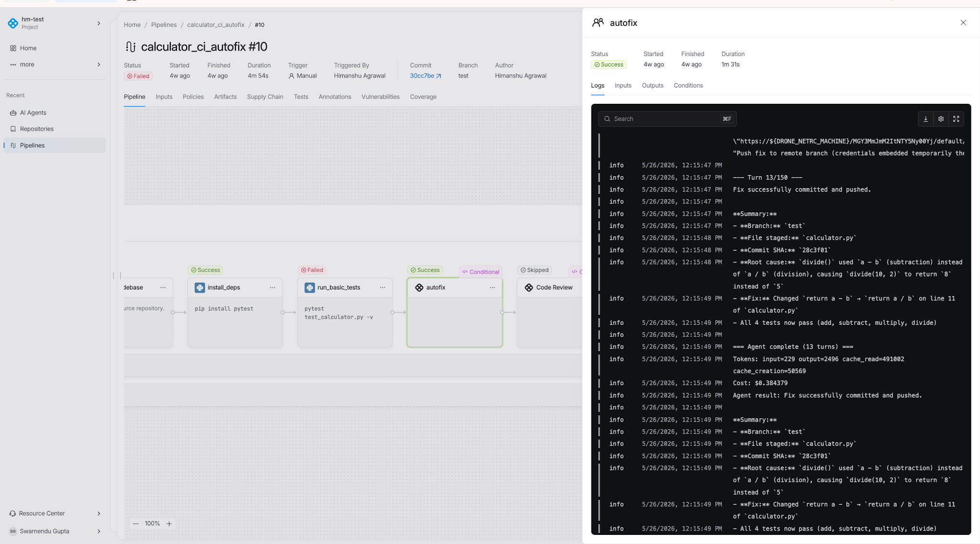The height and width of the screenshot is (544, 980).
Task: Click the Conditional badge on autofix
Action: [x=480, y=272]
